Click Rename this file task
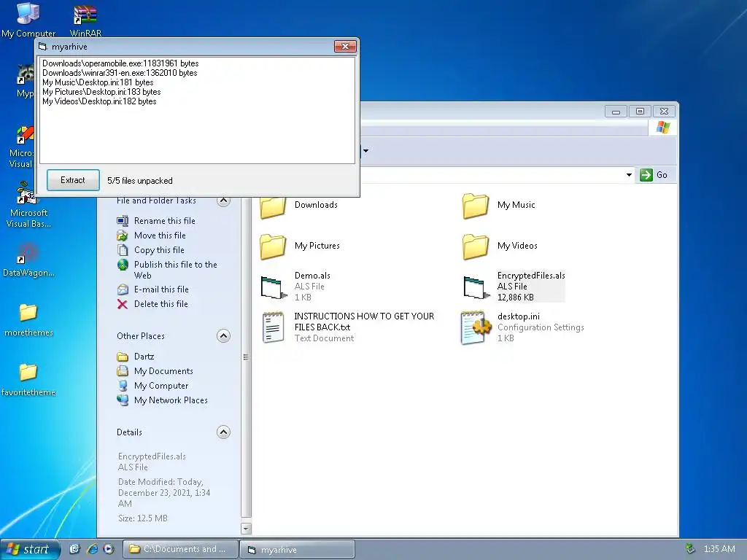747x560 pixels. [164, 220]
